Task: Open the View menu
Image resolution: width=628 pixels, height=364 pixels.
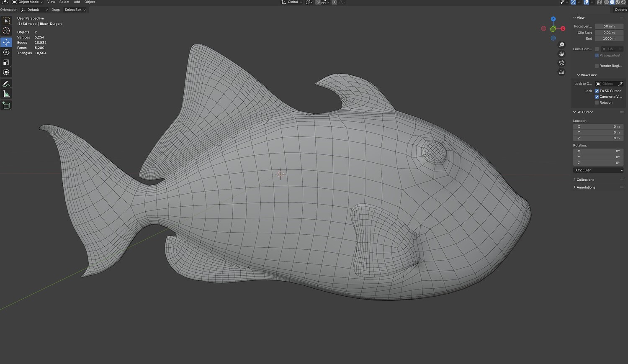Action: 51,2
